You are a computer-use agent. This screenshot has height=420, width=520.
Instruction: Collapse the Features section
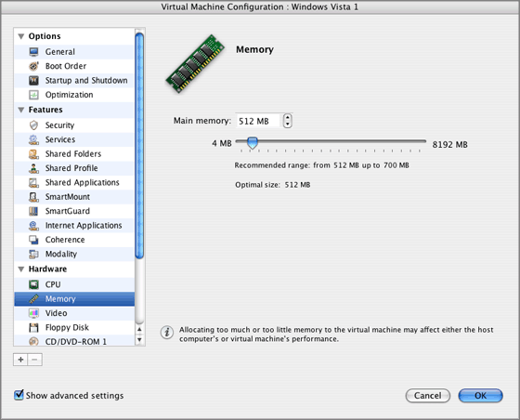pyautogui.click(x=20, y=110)
